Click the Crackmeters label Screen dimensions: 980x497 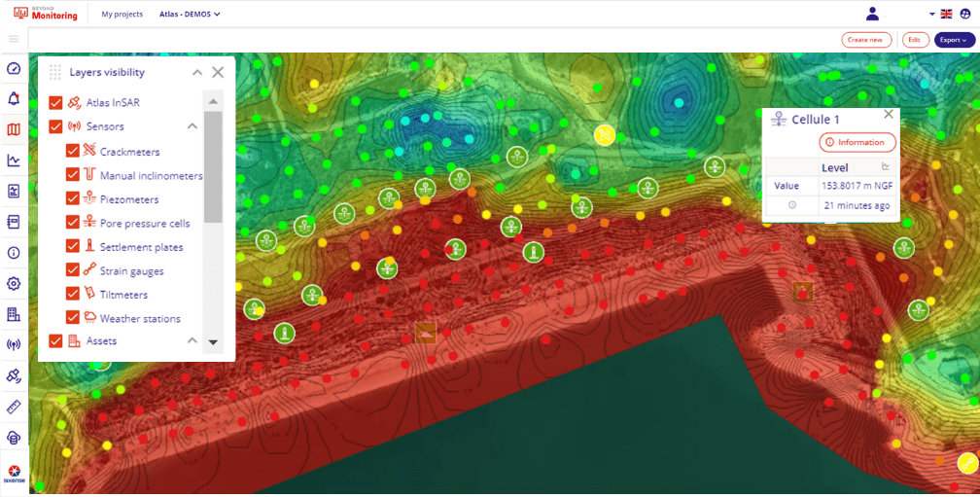pos(129,152)
